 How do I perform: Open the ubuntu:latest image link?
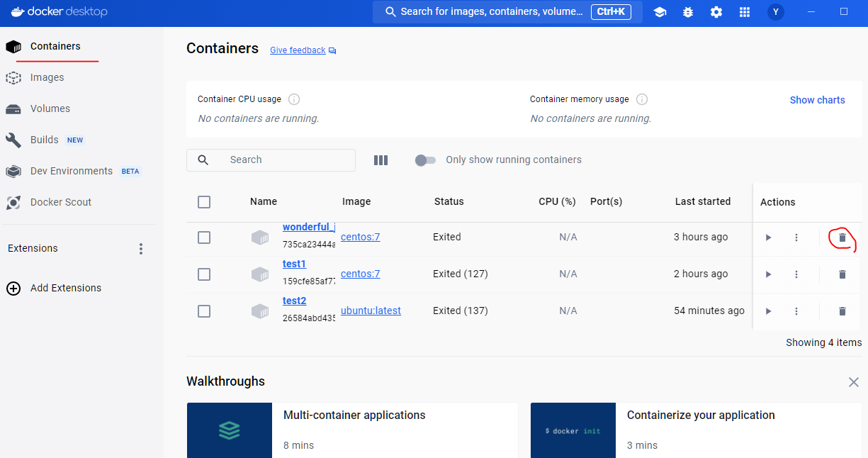pos(371,311)
